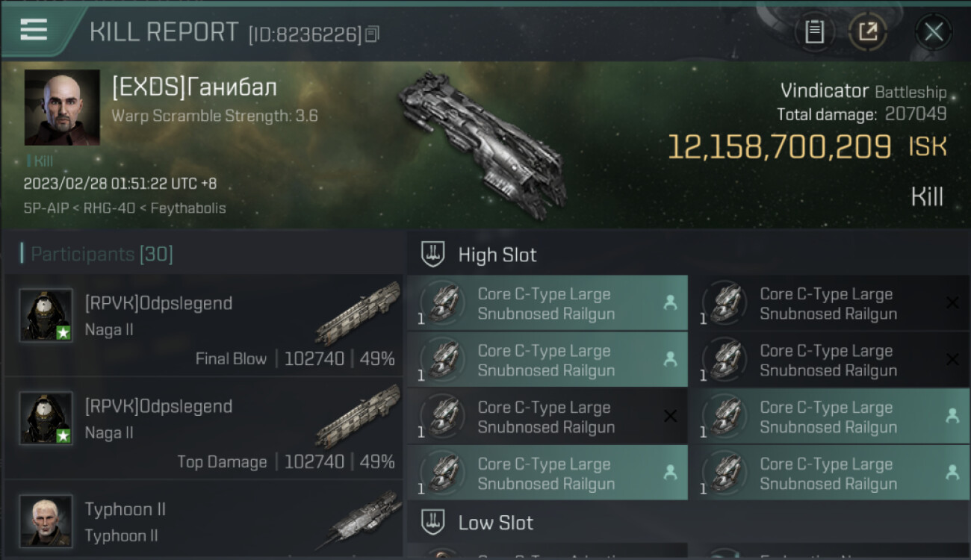Select the Top Damage Naga II entry
The height and width of the screenshot is (560, 971).
click(x=203, y=429)
